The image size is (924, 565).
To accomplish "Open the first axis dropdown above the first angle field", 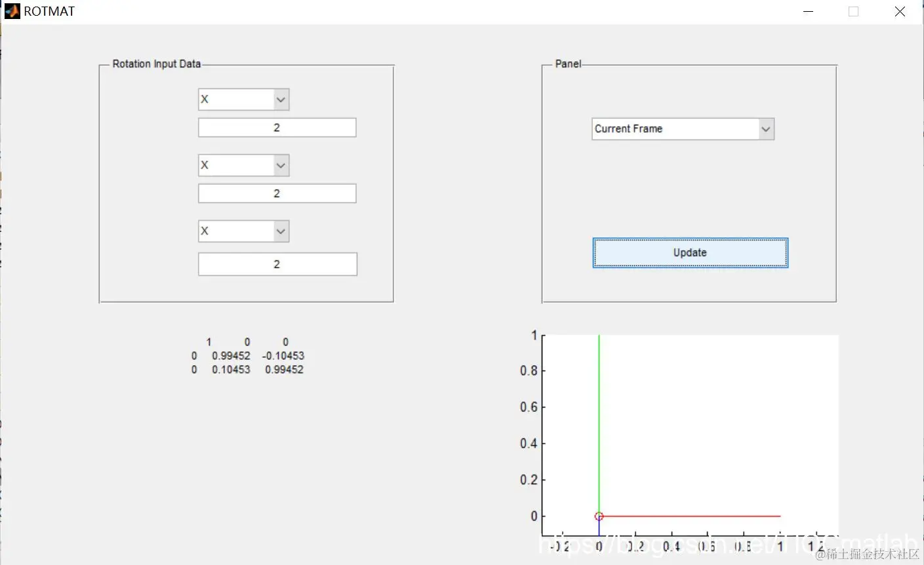I will tap(243, 100).
